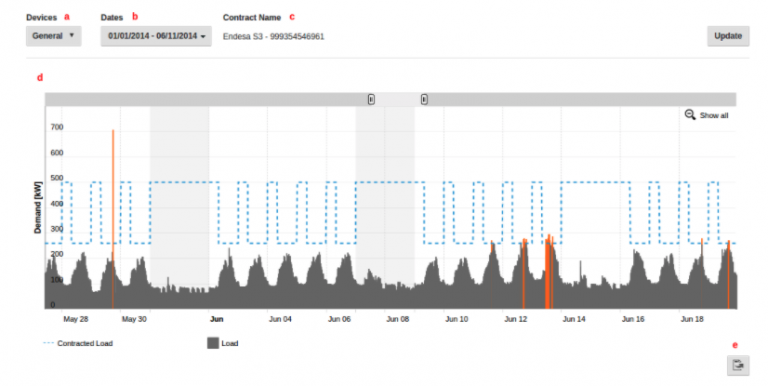Grab the left range slider handle

click(x=371, y=99)
